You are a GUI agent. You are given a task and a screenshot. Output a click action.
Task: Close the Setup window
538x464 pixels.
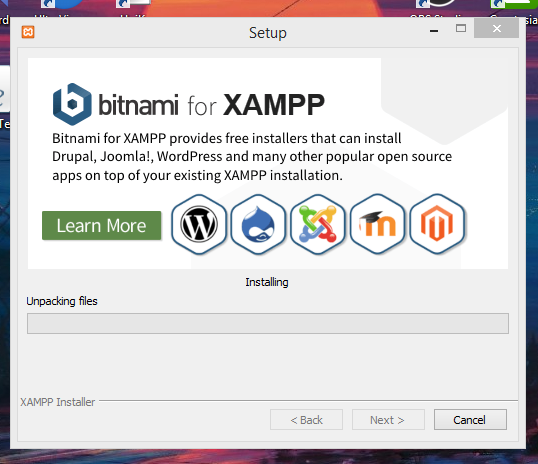[x=496, y=28]
